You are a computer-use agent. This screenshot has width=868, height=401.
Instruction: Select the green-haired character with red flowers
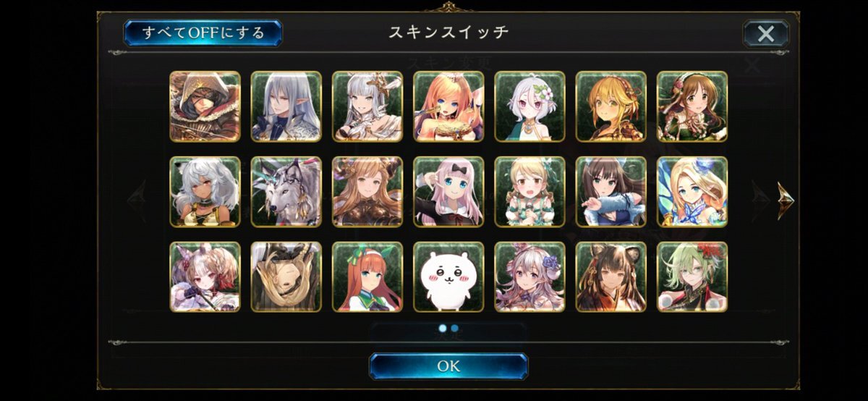point(692,277)
